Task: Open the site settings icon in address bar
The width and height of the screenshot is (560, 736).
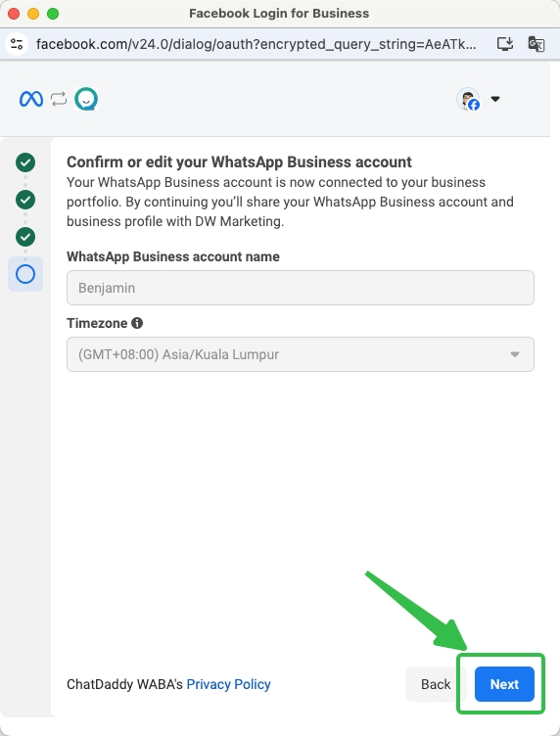Action: 17,44
